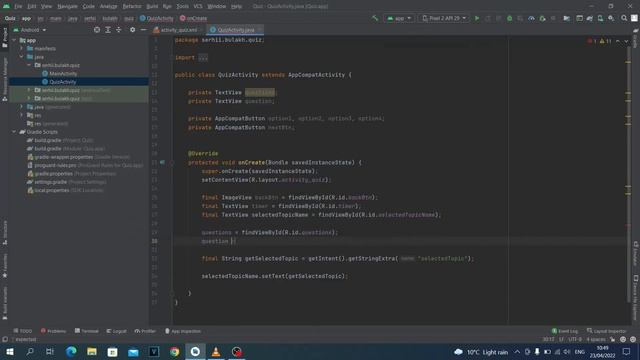Toggle the Logcat tool window

click(116, 331)
